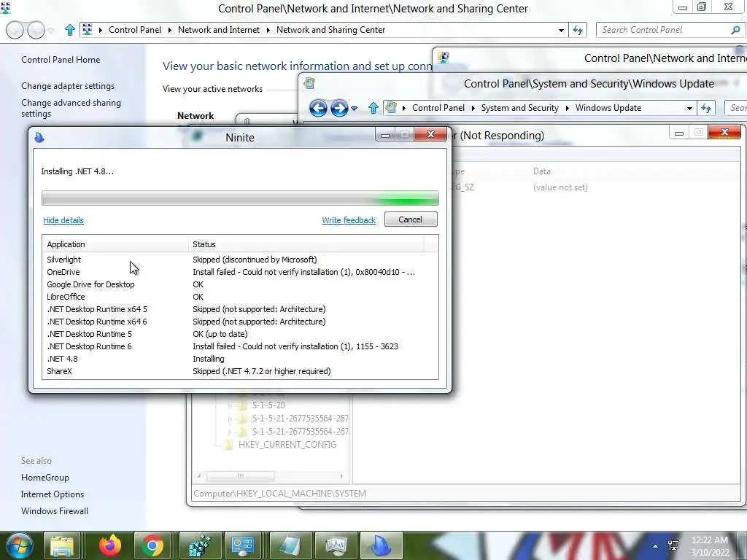The width and height of the screenshot is (747, 560).
Task: Select the HKEY_CURRENT_CONFIG folder icon
Action: (228, 444)
